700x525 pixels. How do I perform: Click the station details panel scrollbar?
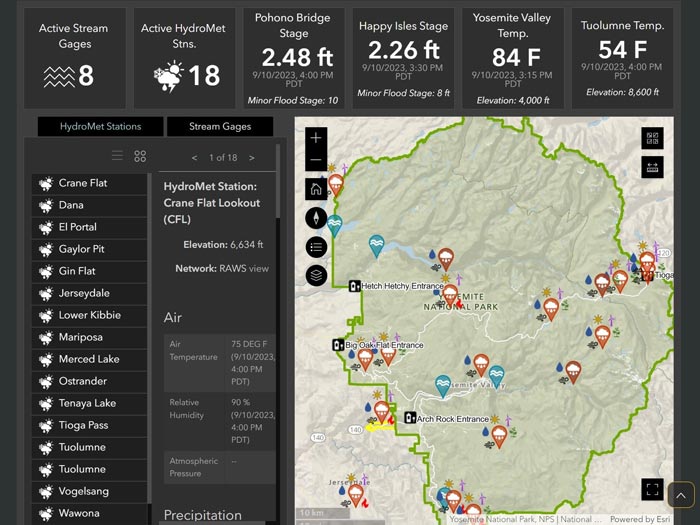pos(278,181)
